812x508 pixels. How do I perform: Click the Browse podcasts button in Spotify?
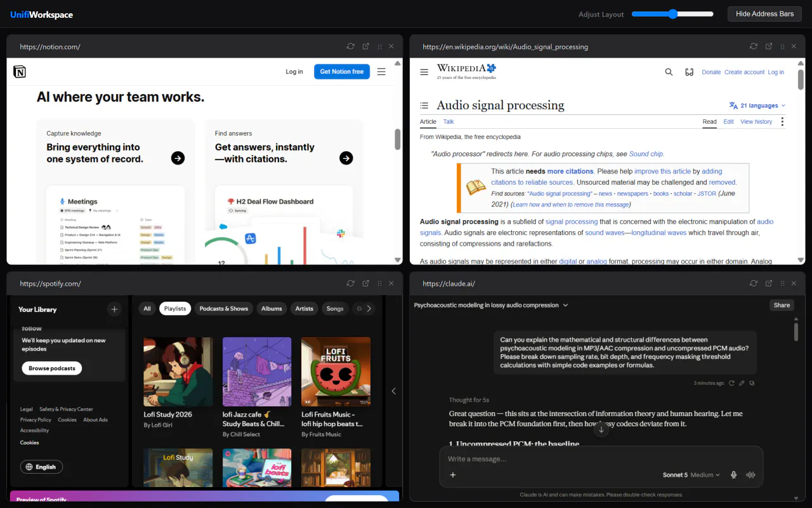[52, 368]
